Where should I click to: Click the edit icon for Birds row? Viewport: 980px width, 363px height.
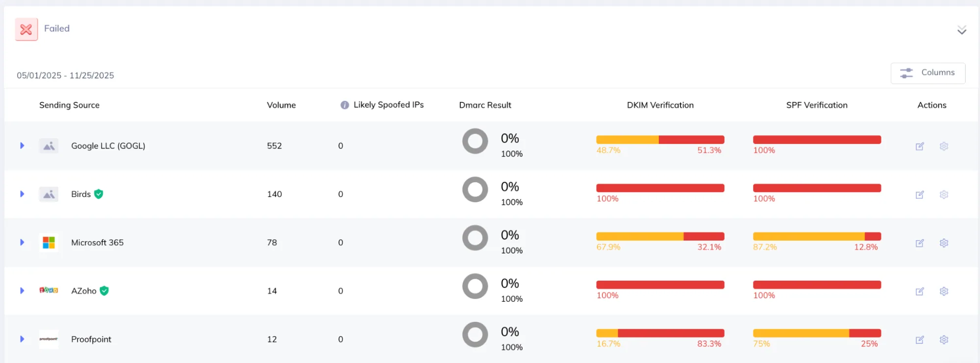click(x=920, y=194)
